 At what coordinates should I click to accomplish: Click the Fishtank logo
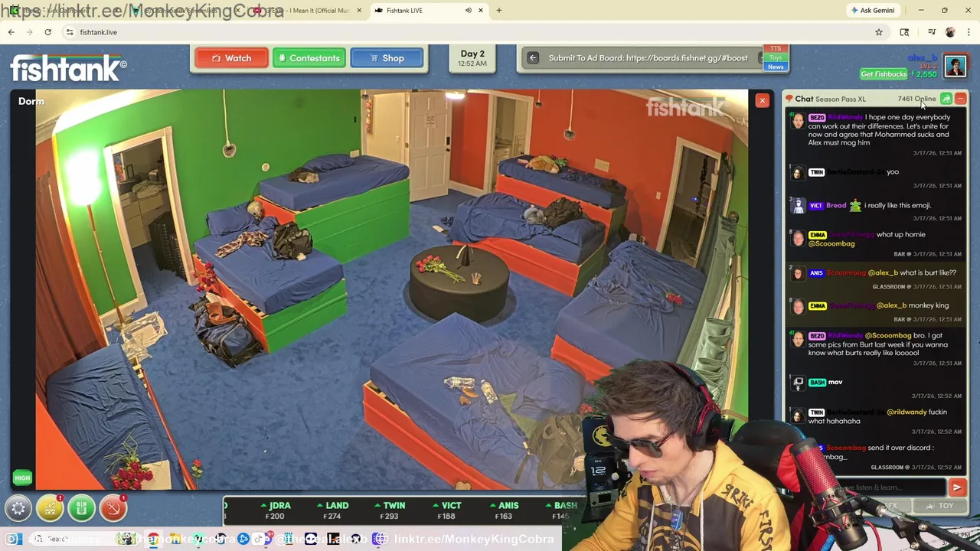click(68, 67)
